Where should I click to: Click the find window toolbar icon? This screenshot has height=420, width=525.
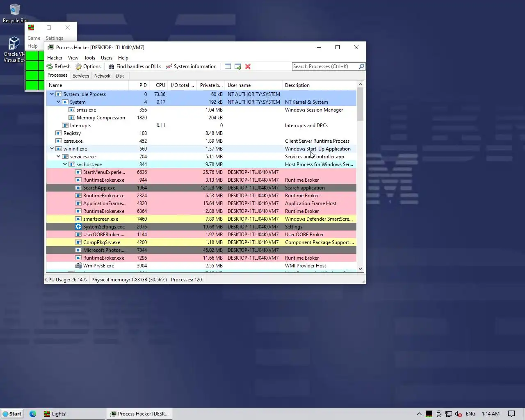tap(228, 66)
